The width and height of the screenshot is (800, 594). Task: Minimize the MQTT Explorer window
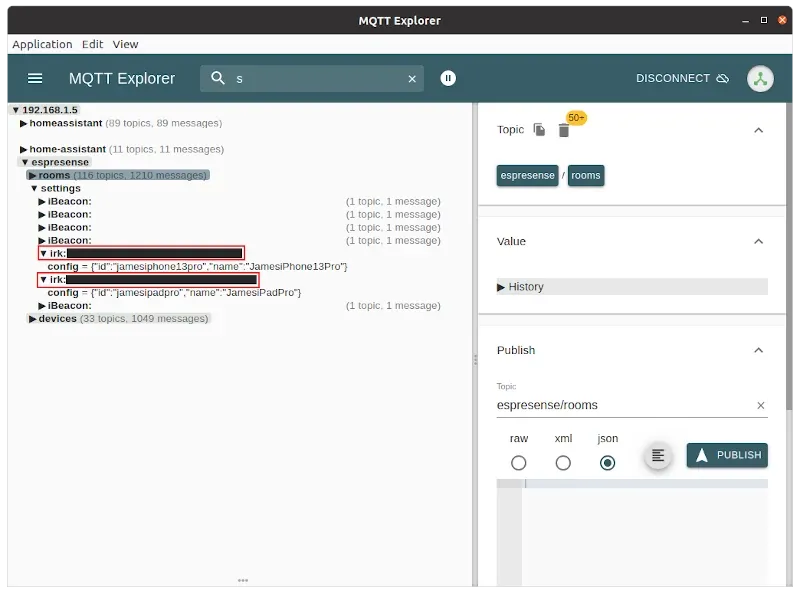tap(745, 20)
